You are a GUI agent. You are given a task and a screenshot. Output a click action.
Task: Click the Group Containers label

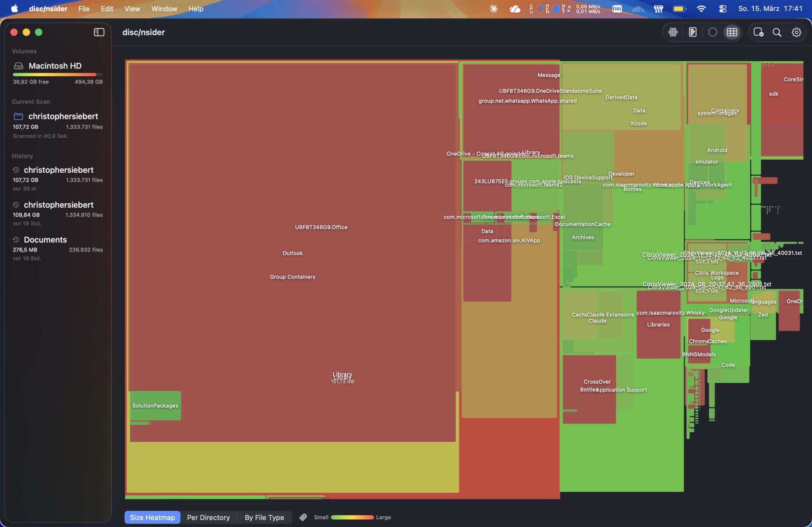click(293, 277)
